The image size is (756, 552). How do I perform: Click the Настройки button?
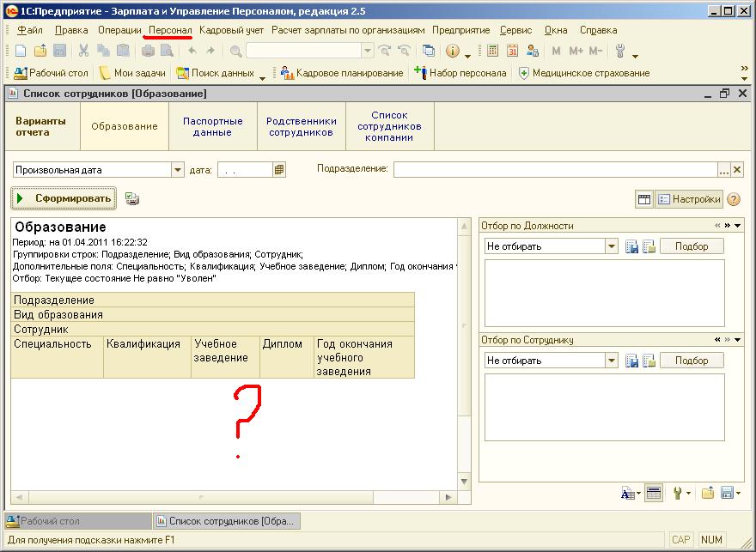tap(689, 199)
